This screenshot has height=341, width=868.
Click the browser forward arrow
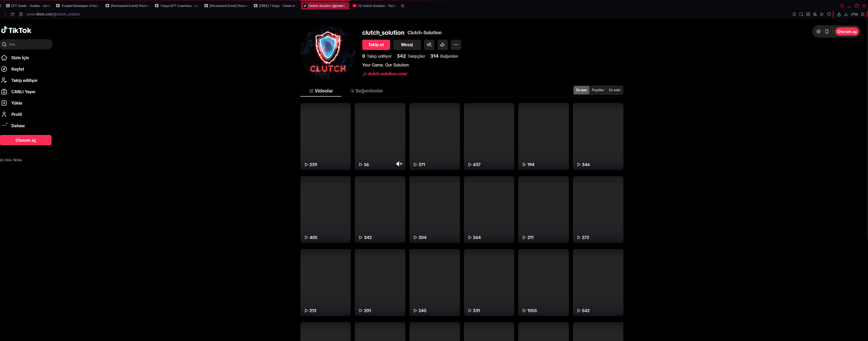(x=5, y=14)
